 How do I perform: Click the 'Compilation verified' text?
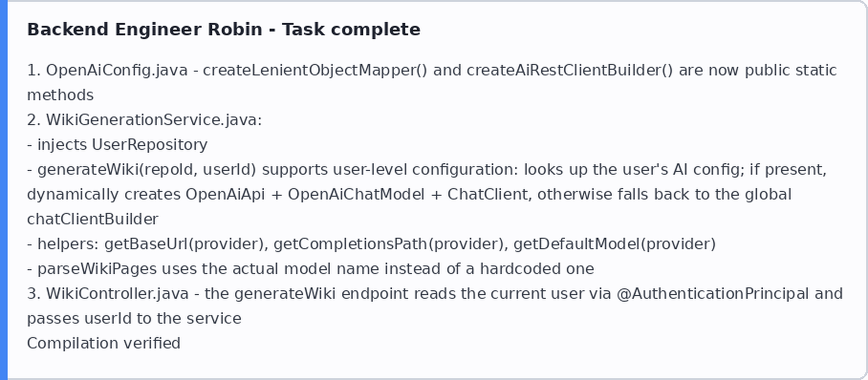104,343
